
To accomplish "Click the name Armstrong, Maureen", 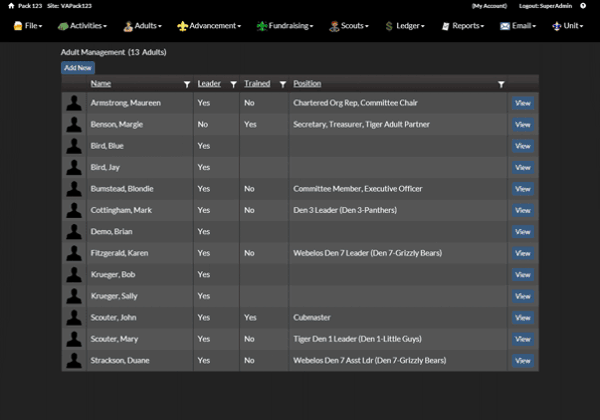I will tap(126, 103).
